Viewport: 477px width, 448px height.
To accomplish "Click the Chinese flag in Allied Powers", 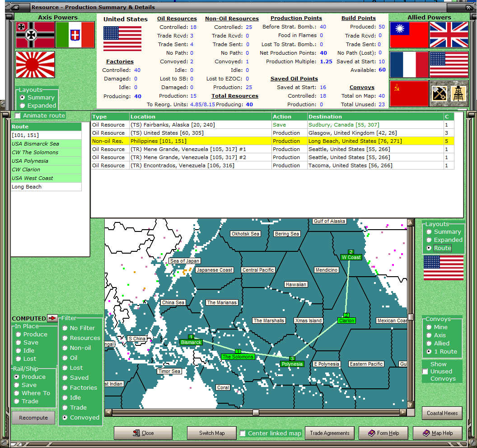I will (409, 34).
